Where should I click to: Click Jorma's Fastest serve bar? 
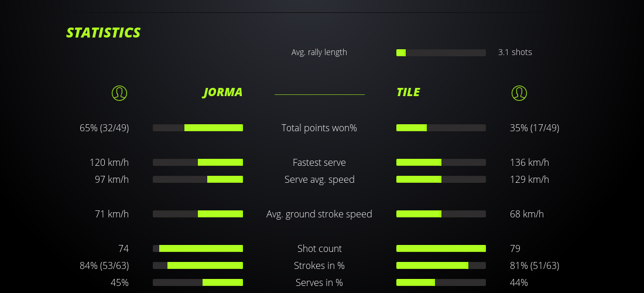pyautogui.click(x=198, y=162)
